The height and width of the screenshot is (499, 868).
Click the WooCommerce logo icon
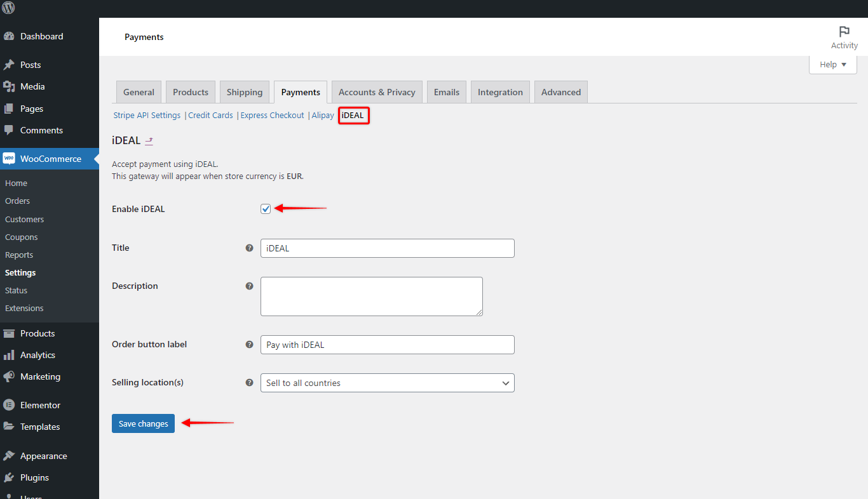[9, 159]
